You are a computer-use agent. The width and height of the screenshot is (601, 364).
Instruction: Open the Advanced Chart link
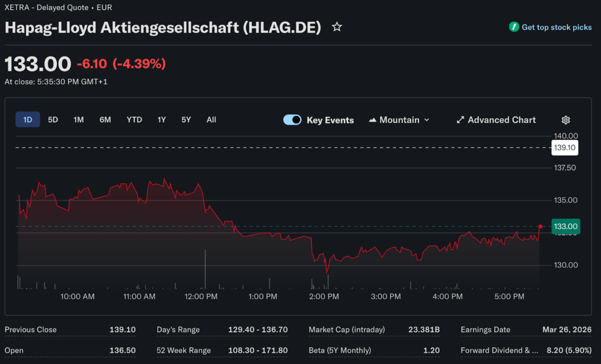coord(501,120)
